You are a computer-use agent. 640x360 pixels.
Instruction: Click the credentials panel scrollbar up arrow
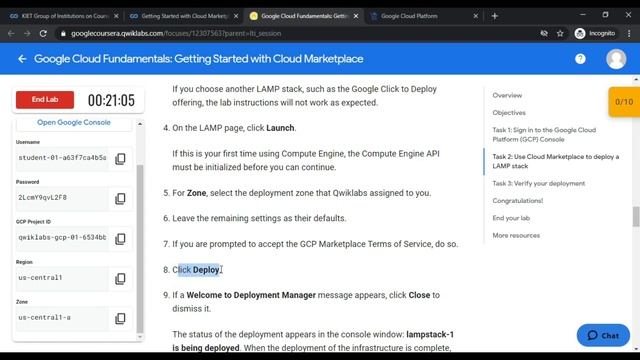point(140,124)
